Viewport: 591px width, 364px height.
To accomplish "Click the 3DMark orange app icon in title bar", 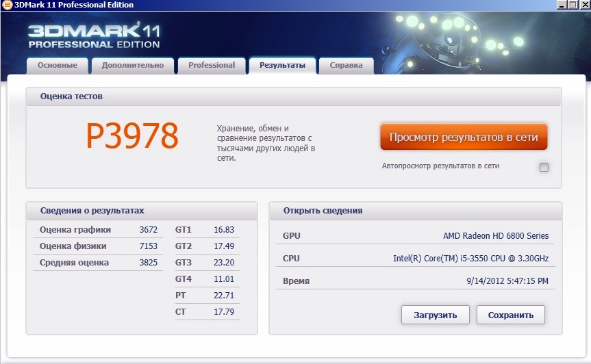I will point(7,5).
